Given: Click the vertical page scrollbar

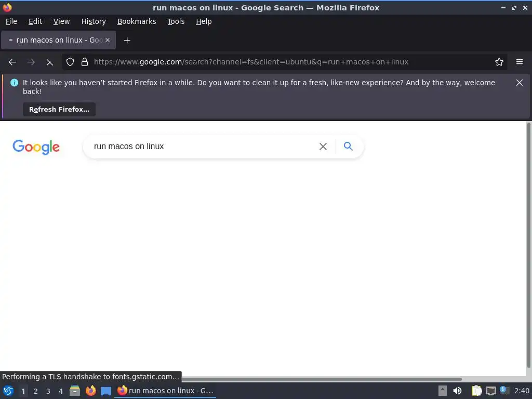Looking at the screenshot, I should [528, 245].
